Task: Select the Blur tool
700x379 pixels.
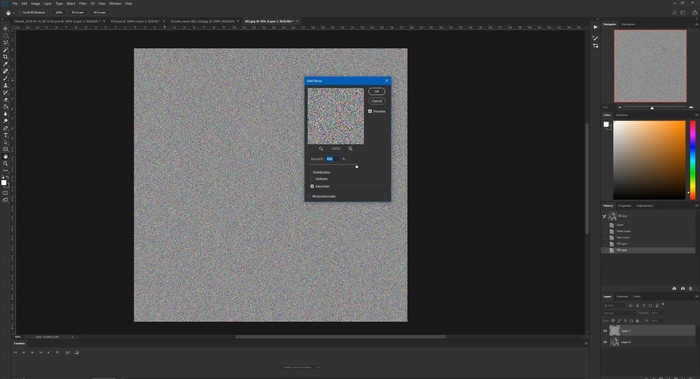Action: (5, 114)
